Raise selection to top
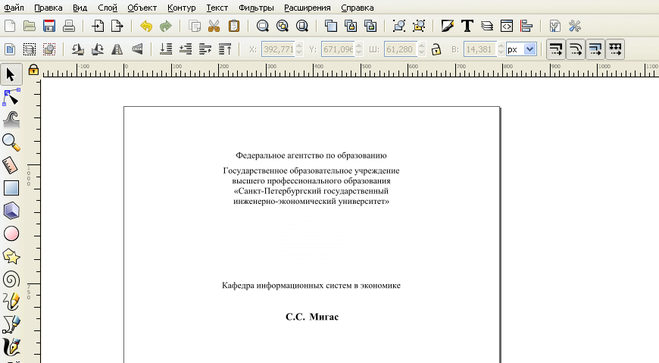659x363 pixels. [225, 49]
